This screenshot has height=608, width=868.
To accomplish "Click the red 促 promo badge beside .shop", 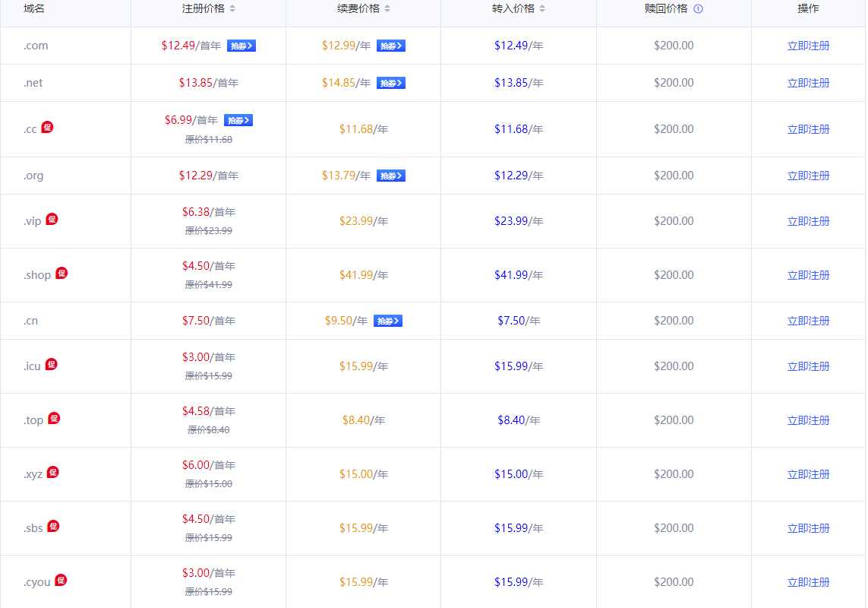I will [62, 274].
